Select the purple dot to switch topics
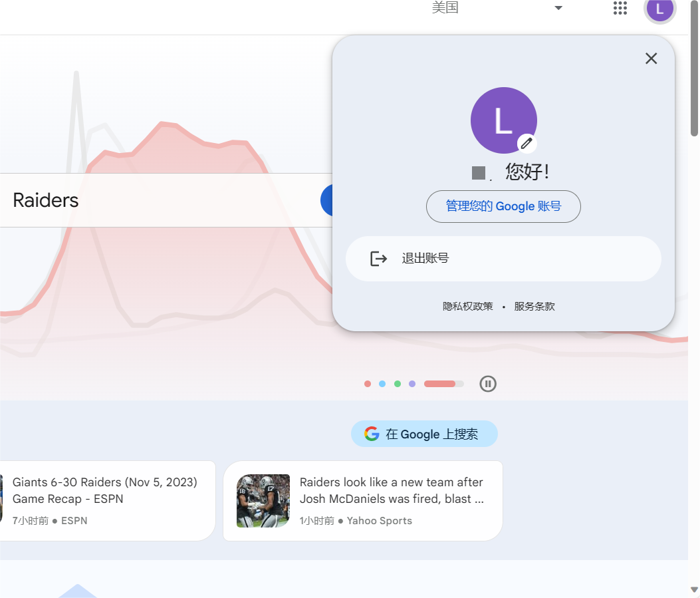700x598 pixels. [411, 384]
